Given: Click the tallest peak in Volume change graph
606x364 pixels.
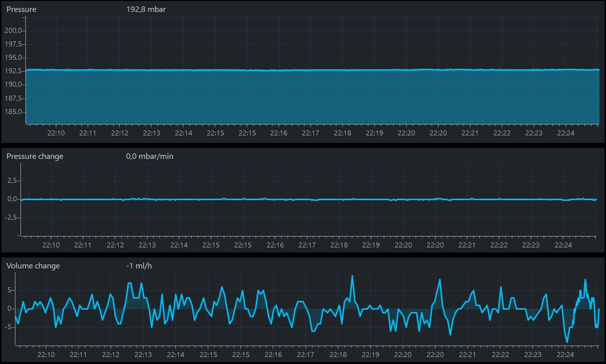Looking at the screenshot, I should (352, 276).
